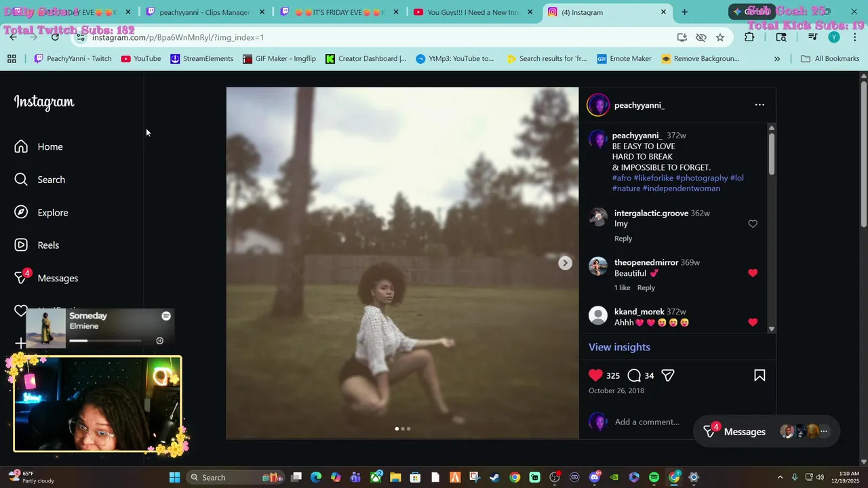This screenshot has height=488, width=868.
Task: Open Steam from taskbar
Action: pyautogui.click(x=494, y=477)
